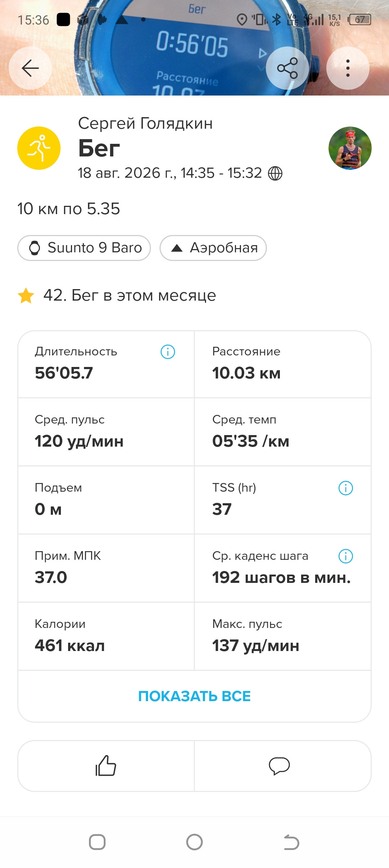Image resolution: width=389 pixels, height=868 pixels.
Task: Open recent apps via square nav button
Action: 97,842
